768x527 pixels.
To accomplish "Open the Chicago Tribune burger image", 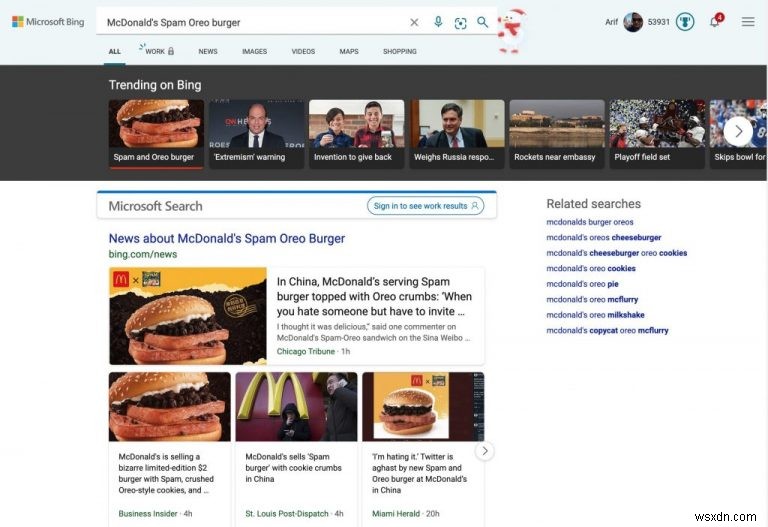I will tap(188, 316).
